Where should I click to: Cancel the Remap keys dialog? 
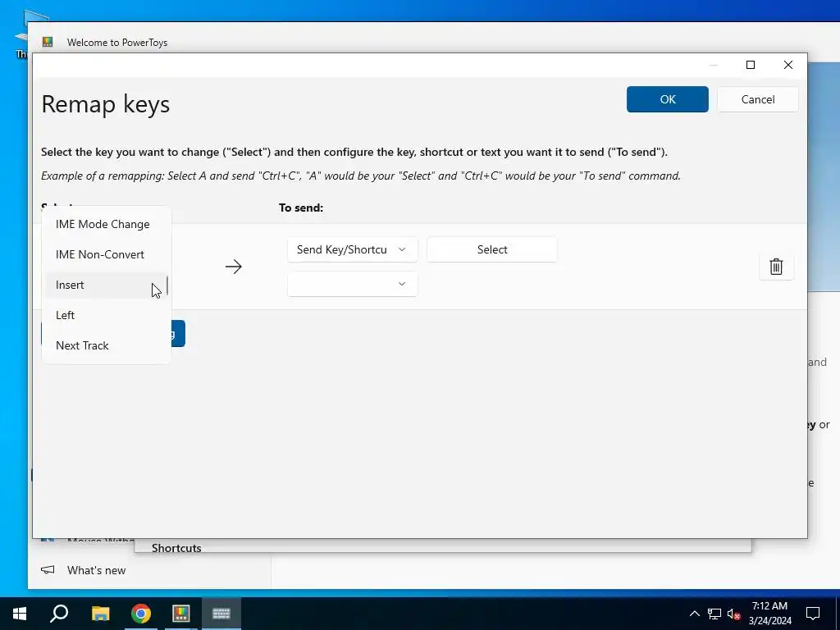757,99
